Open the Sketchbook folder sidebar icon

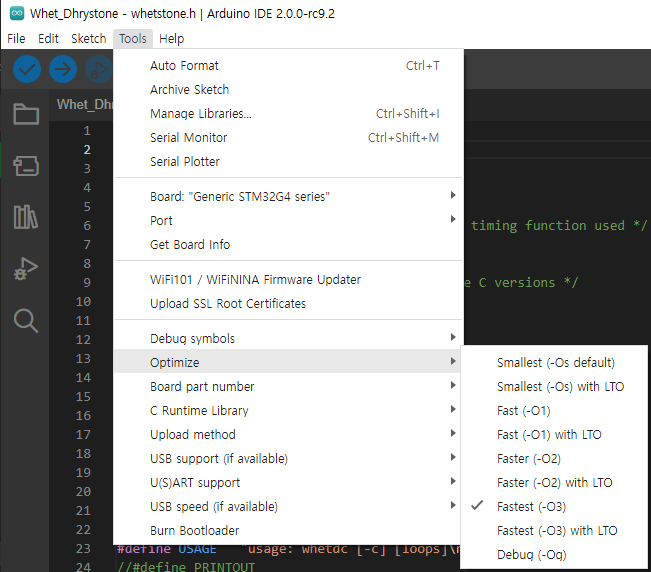point(26,114)
